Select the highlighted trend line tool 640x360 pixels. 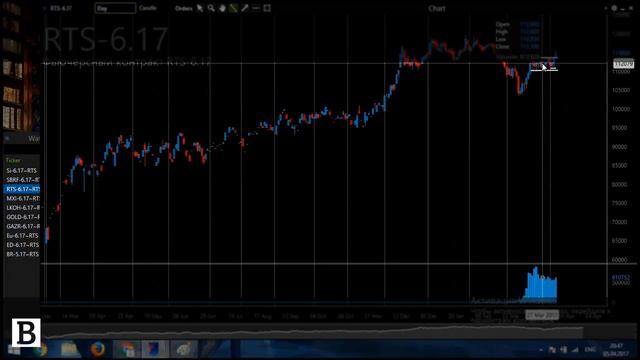233,8
